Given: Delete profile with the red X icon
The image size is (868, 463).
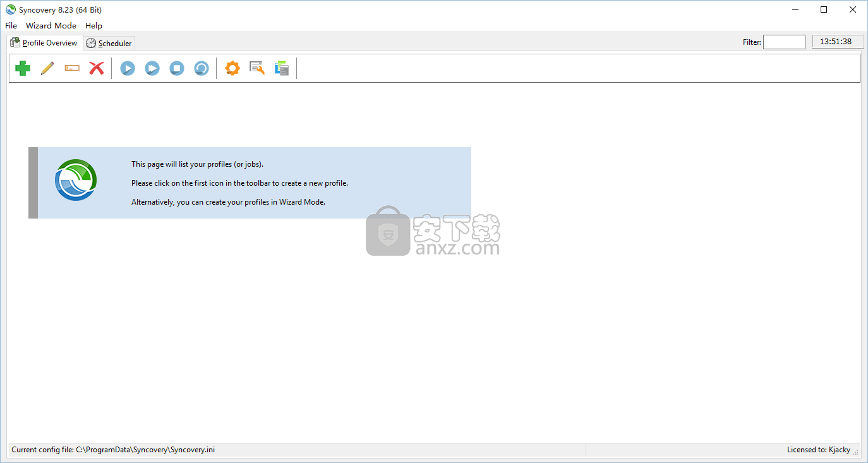Looking at the screenshot, I should (x=96, y=68).
